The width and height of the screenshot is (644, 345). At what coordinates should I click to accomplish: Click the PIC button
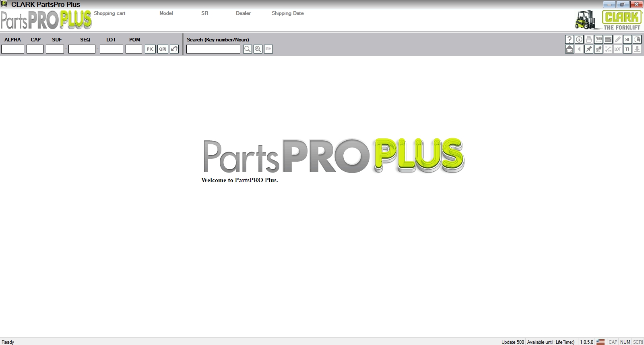click(x=150, y=49)
